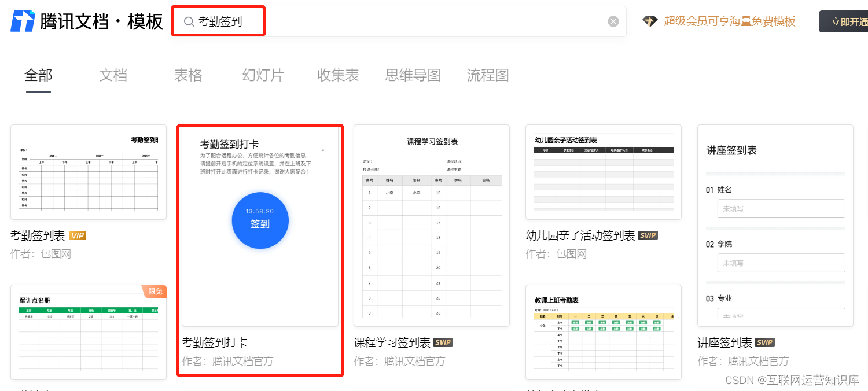Open the 幻灯片 category
868x391 pixels.
coord(263,75)
